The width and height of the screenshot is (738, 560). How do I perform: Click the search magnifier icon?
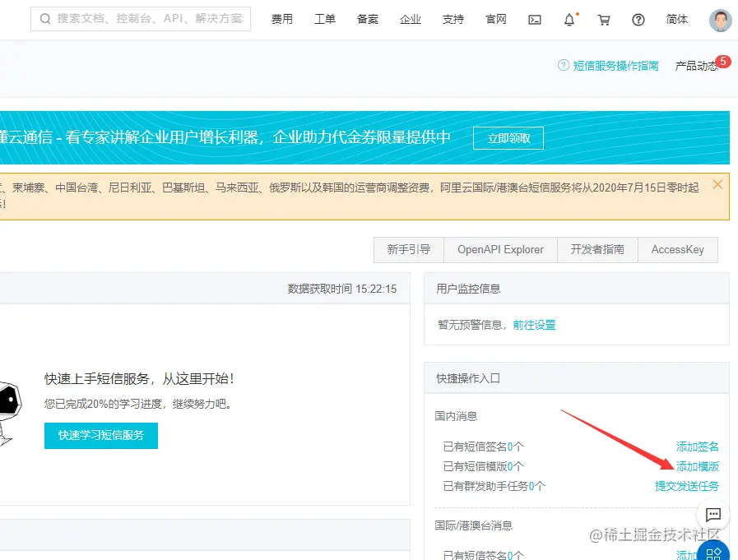coord(45,19)
